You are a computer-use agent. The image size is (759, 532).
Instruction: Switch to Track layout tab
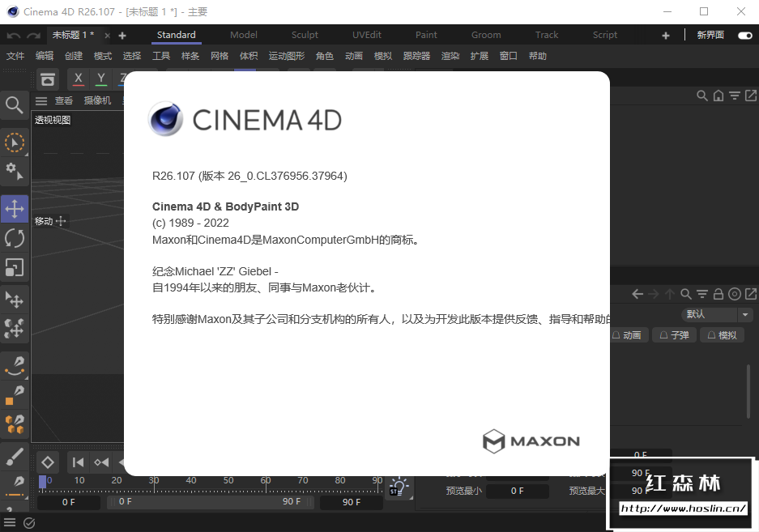(x=547, y=35)
